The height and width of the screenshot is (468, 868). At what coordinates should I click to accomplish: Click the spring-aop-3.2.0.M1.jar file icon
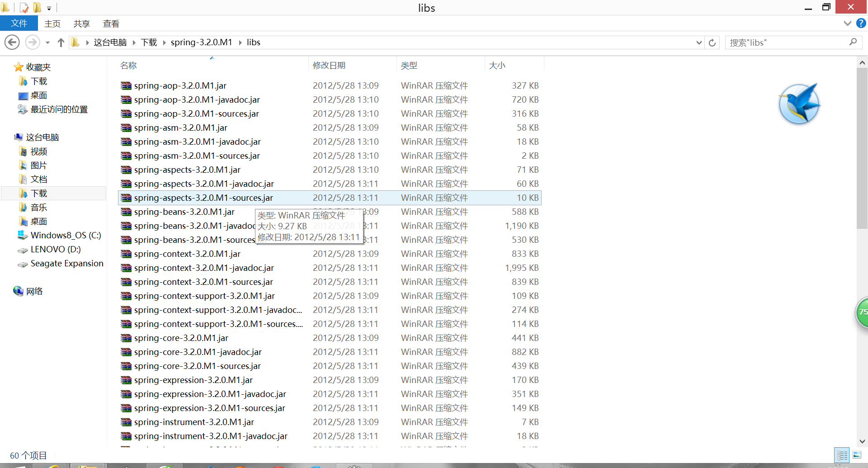click(126, 86)
